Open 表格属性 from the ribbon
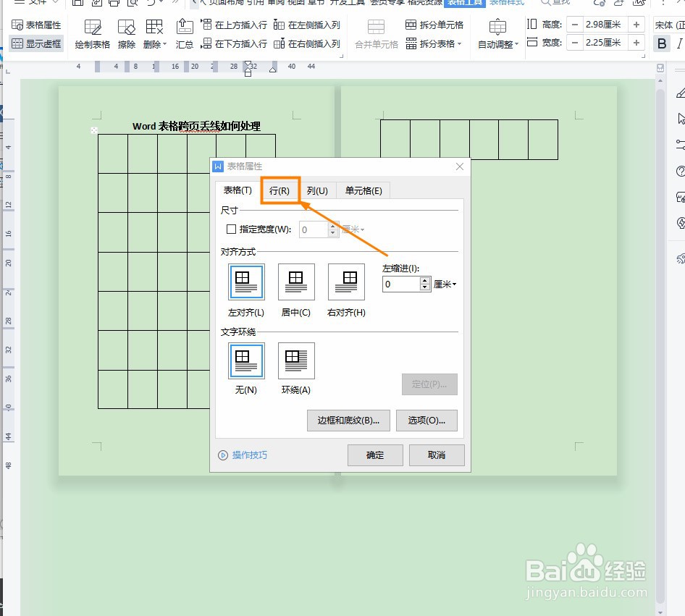Screen dimensions: 685x616 coord(36,25)
